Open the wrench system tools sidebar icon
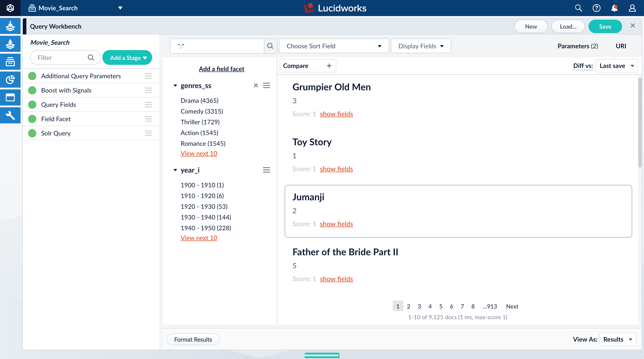Image resolution: width=644 pixels, height=359 pixels. point(10,115)
